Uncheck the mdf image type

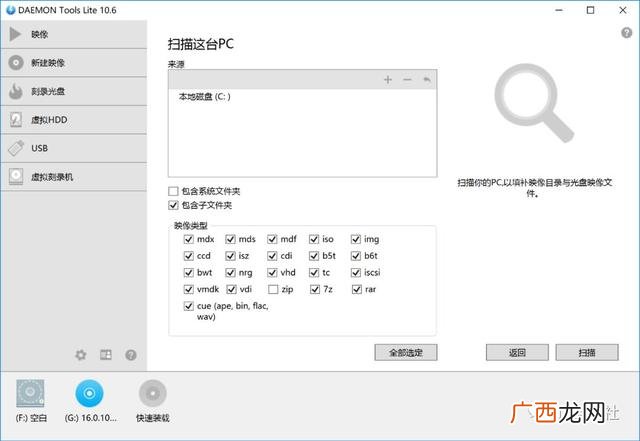click(x=272, y=239)
